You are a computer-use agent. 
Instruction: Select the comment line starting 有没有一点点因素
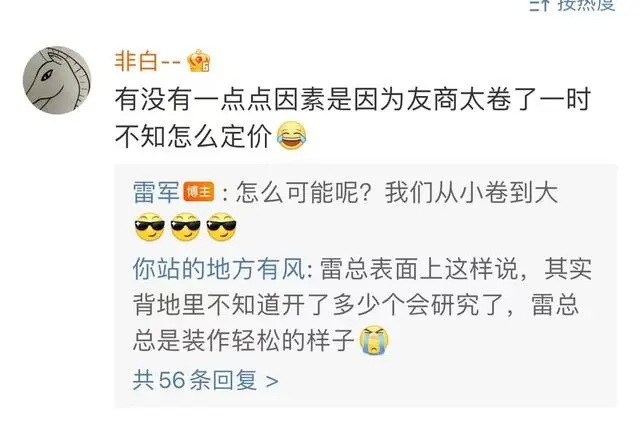tap(353, 99)
